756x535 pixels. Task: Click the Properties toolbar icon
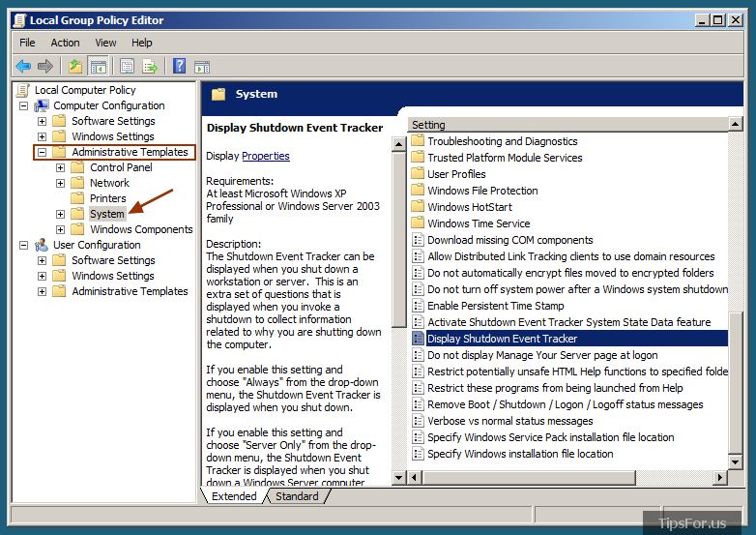(x=127, y=66)
